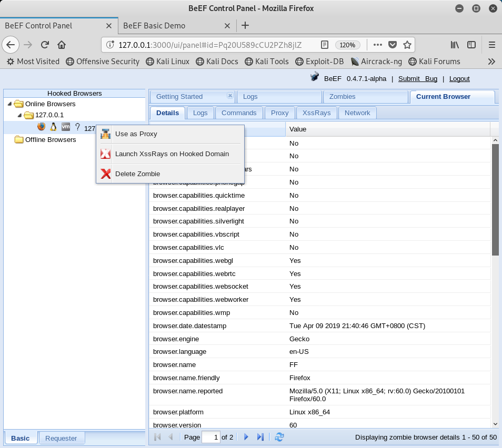
Task: Show sidebars icon in toolbar
Action: point(471,45)
